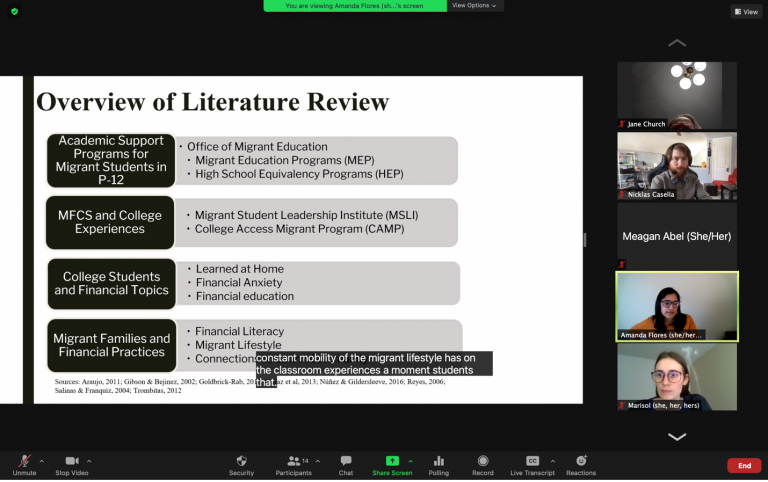Screen dimensions: 768x482
Task: Open Polling
Action: click(x=439, y=462)
